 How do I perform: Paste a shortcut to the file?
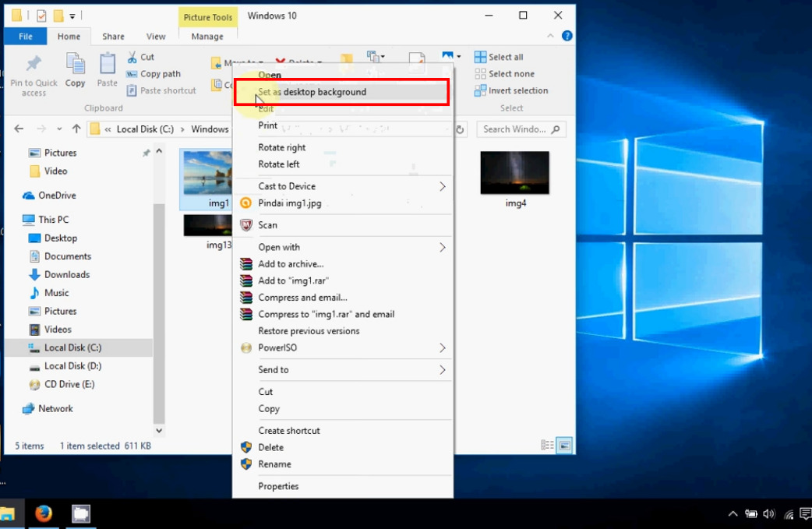click(161, 90)
